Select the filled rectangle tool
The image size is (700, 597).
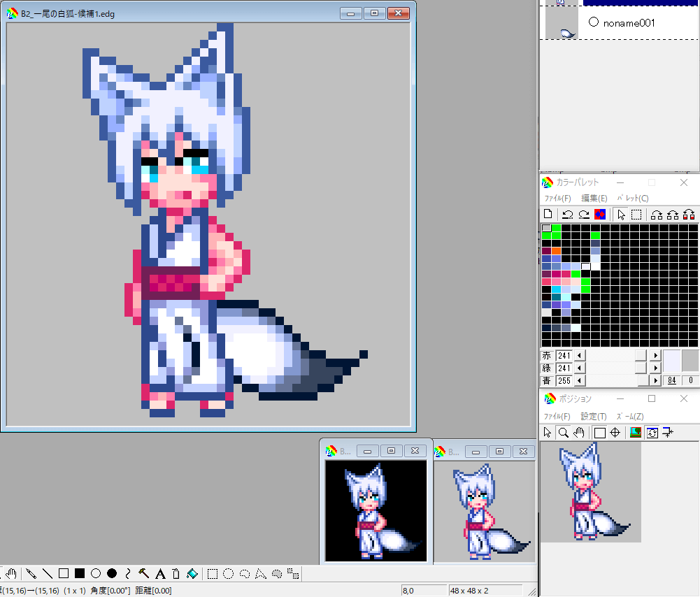[x=80, y=574]
